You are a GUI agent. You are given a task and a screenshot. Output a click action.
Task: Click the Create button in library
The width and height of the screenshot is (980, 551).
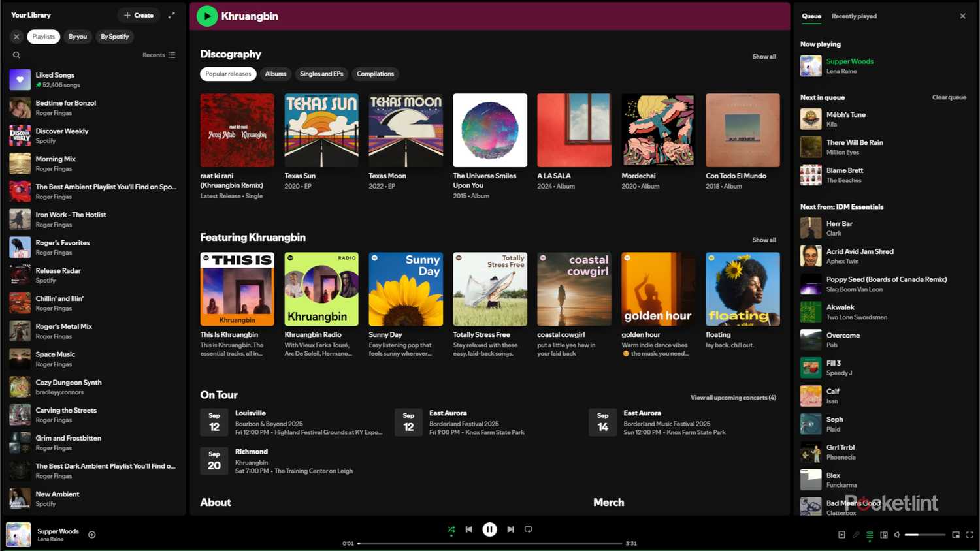tap(139, 15)
